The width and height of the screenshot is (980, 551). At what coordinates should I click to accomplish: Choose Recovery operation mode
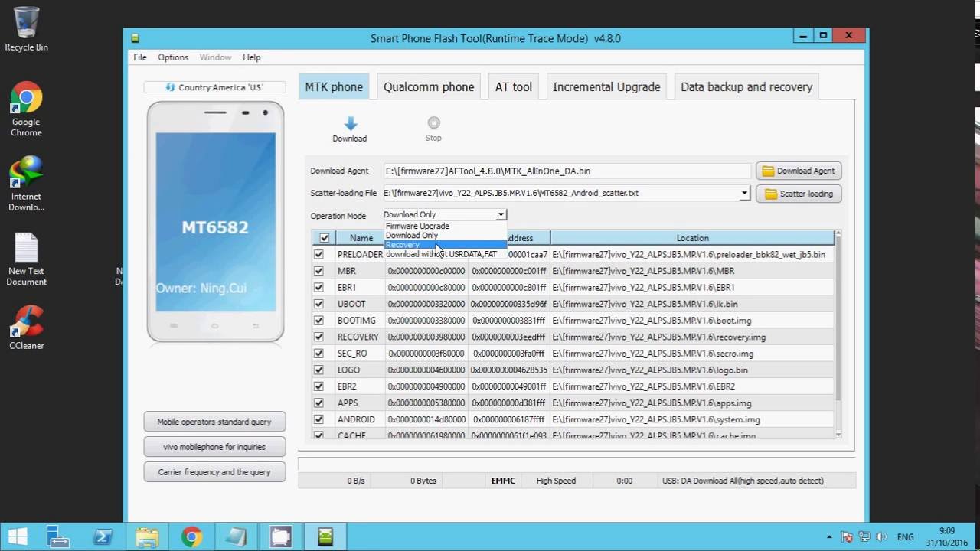(x=445, y=245)
